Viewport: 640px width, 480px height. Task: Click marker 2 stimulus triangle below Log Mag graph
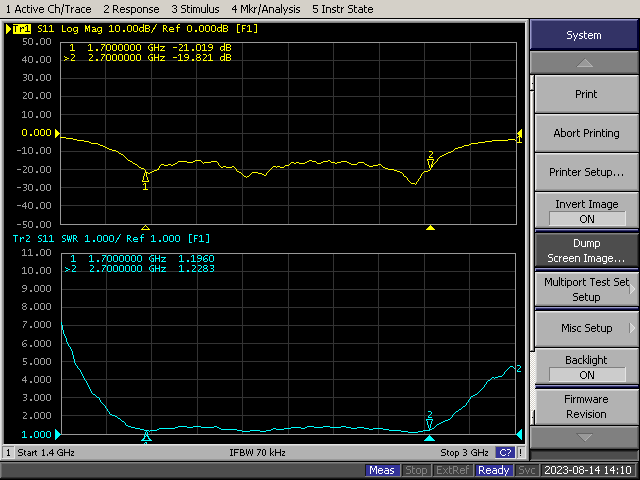pyautogui.click(x=430, y=228)
